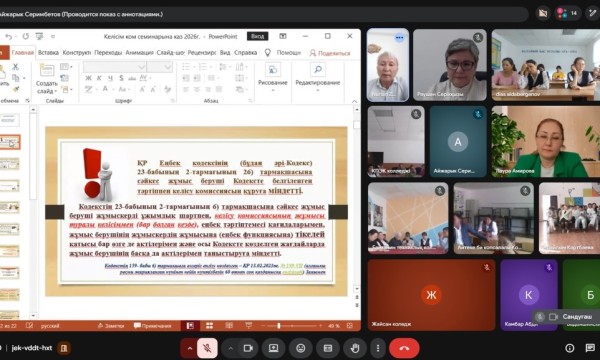Click Создать слайд new slide button
This screenshot has height=360, width=600.
coord(47,79)
